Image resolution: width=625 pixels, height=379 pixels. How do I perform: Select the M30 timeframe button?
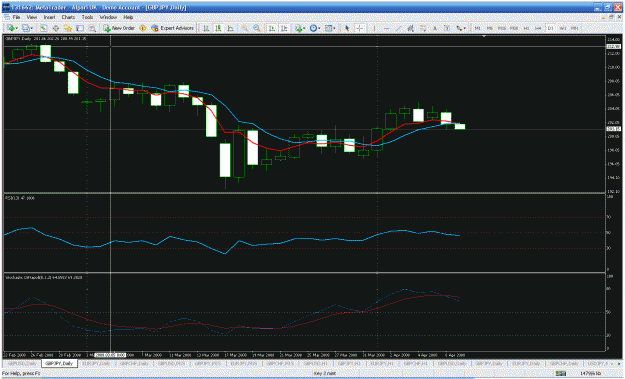click(514, 28)
